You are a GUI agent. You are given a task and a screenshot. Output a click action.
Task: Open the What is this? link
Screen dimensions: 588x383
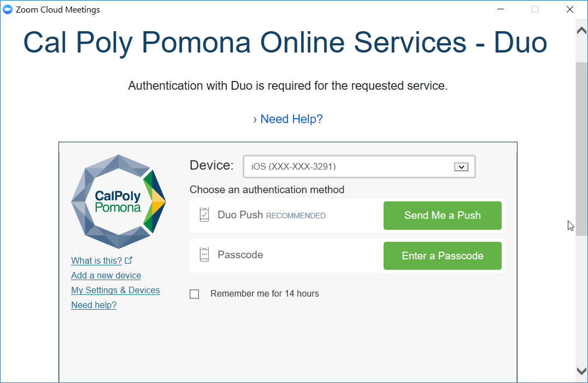(x=96, y=260)
